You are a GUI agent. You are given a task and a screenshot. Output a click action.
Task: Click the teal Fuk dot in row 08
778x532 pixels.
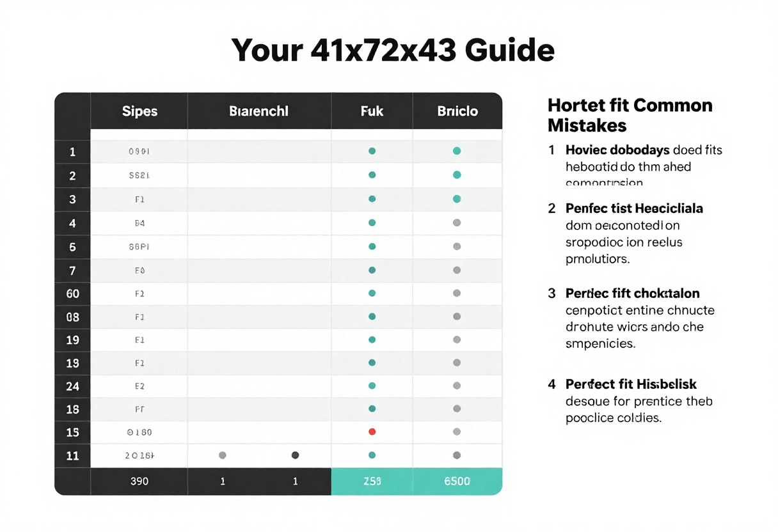(372, 317)
